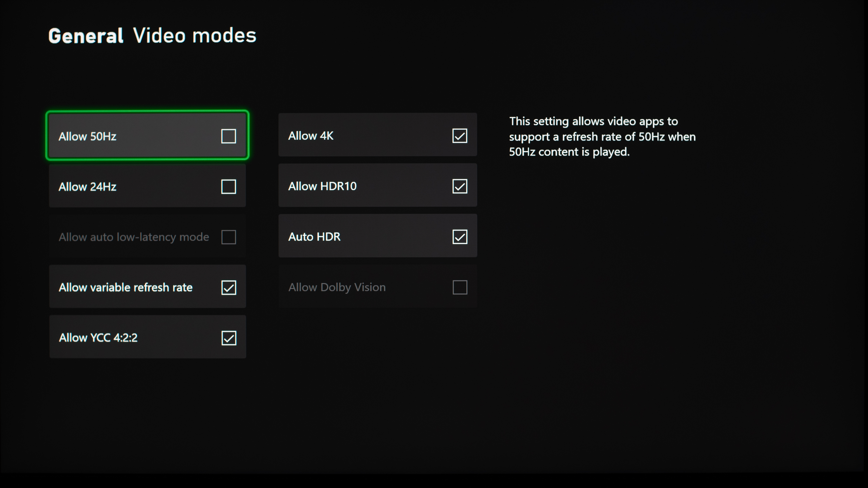This screenshot has height=488, width=868.
Task: Turn off Allow HDR10
Action: [x=460, y=186]
